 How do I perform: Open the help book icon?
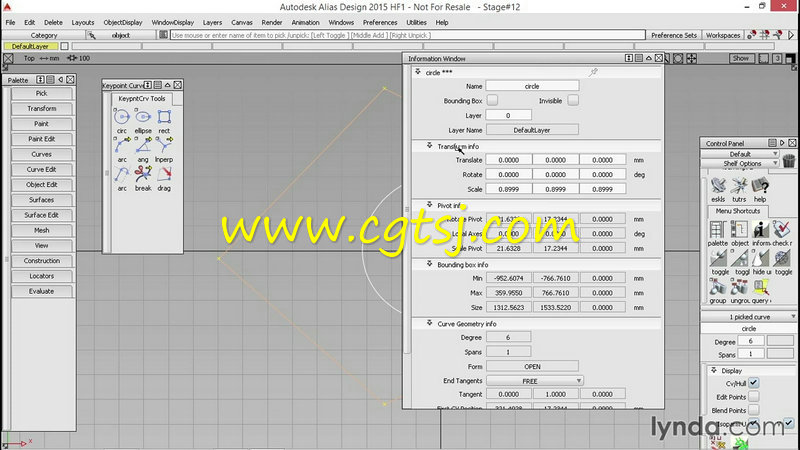(x=760, y=186)
